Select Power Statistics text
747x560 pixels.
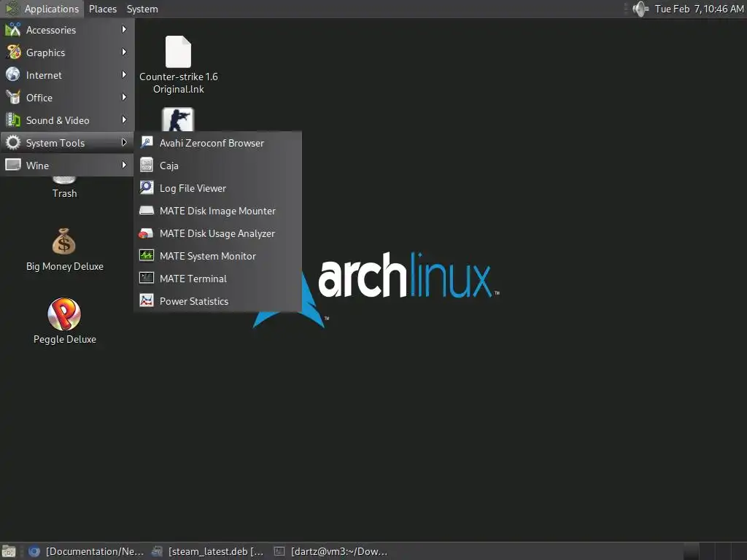(x=194, y=301)
